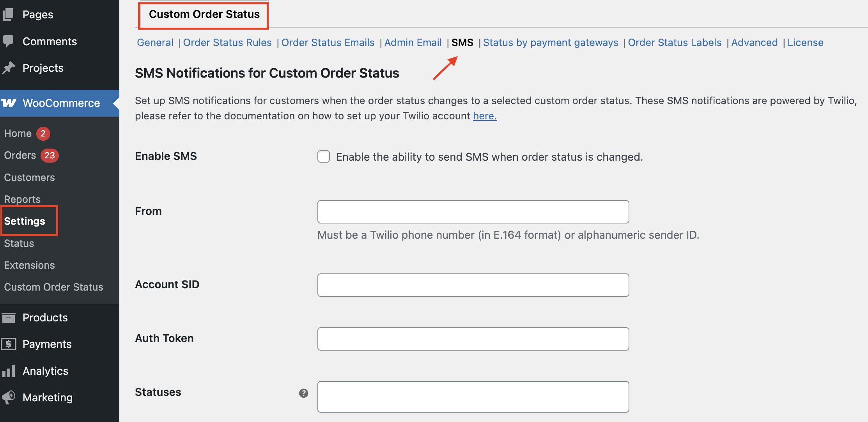Image resolution: width=868 pixels, height=422 pixels.
Task: Open the Reports submenu item
Action: point(22,199)
